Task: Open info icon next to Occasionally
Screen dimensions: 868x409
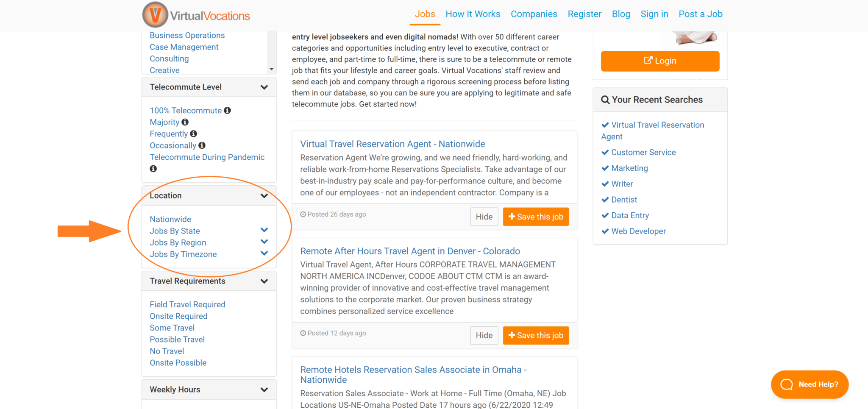Action: pos(202,145)
